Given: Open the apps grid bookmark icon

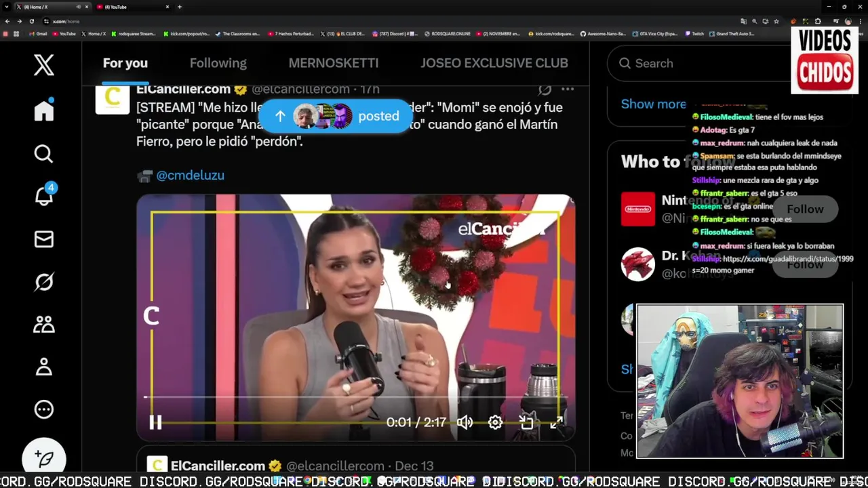Looking at the screenshot, I should pyautogui.click(x=16, y=33).
